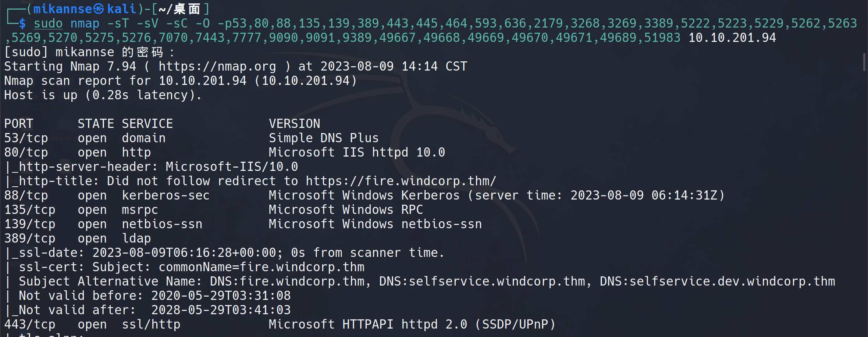Click the kerberos-sec service name
Image resolution: width=868 pixels, height=337 pixels.
point(166,196)
